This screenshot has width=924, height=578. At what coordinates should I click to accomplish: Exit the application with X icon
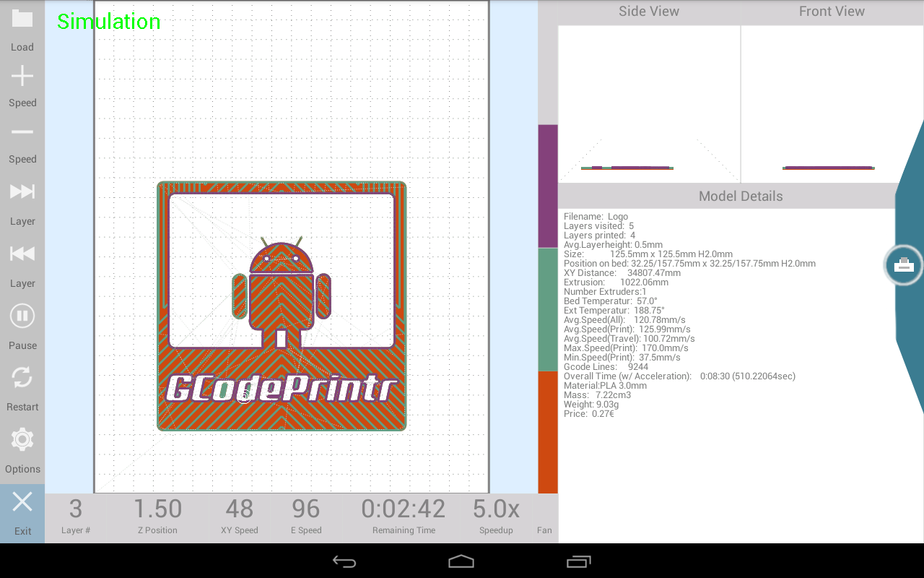22,502
